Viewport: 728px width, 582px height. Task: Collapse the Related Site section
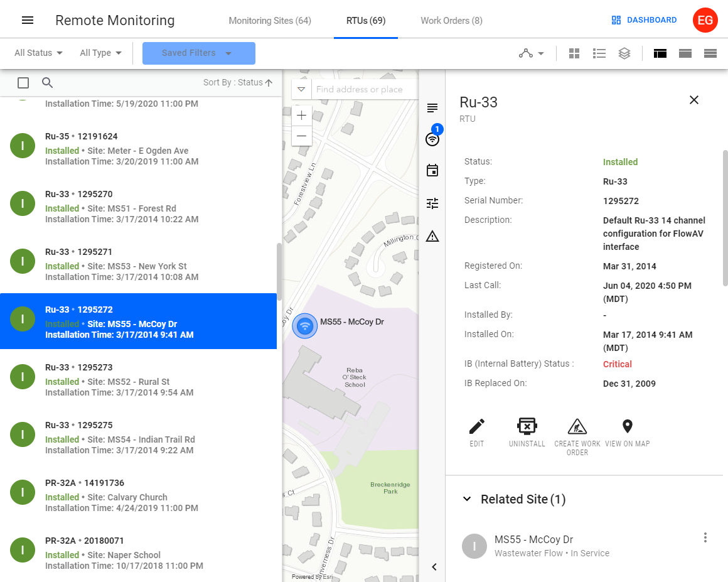coord(467,499)
